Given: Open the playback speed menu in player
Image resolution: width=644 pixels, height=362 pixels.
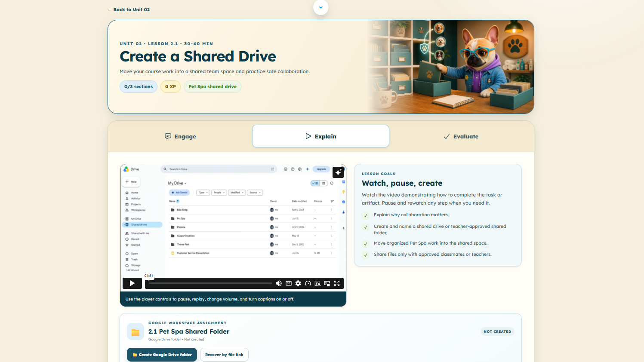Looking at the screenshot, I should pos(308,283).
